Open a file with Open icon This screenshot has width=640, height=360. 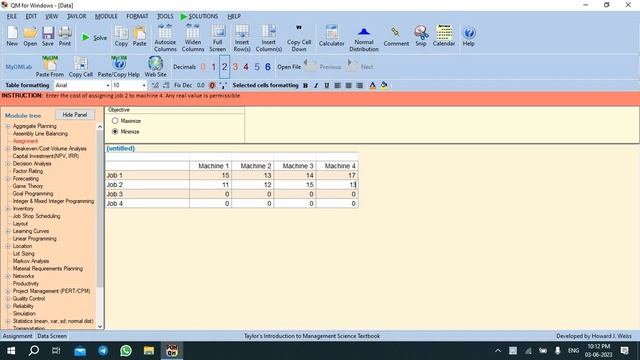tap(30, 36)
